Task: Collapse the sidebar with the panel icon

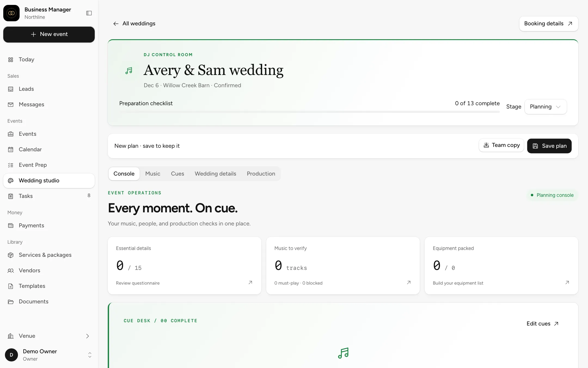Action: 89,13
